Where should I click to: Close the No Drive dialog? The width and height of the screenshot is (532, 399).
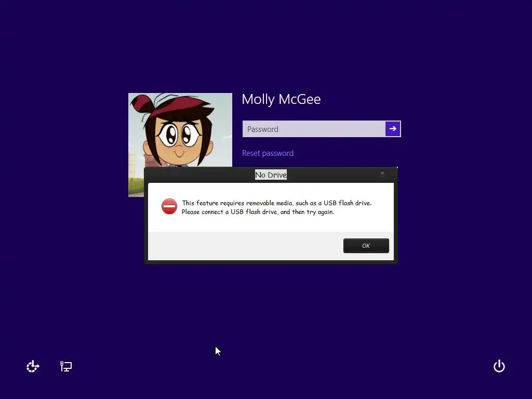[382, 174]
